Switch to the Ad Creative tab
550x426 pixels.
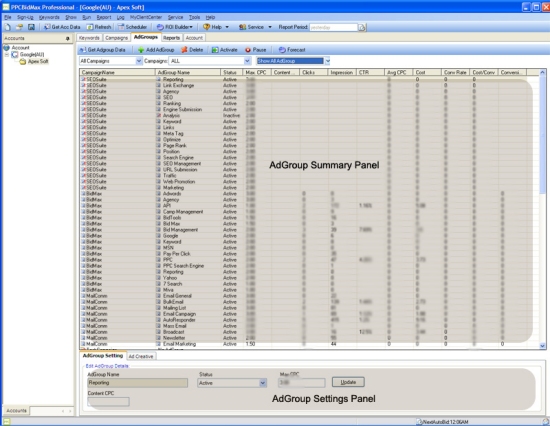click(x=141, y=356)
